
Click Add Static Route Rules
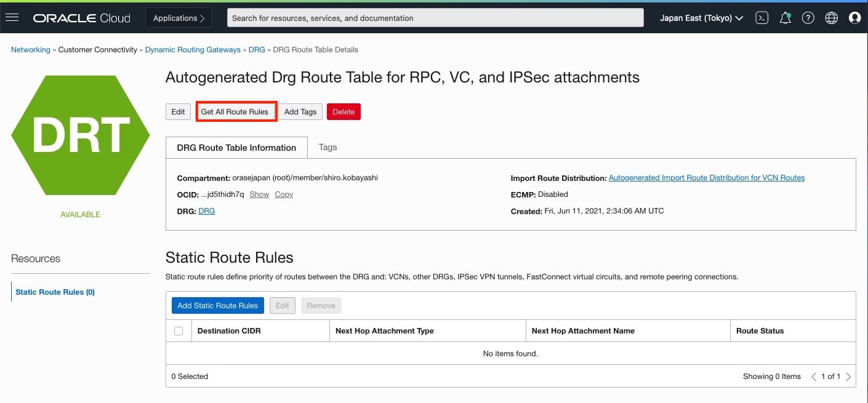coord(218,306)
